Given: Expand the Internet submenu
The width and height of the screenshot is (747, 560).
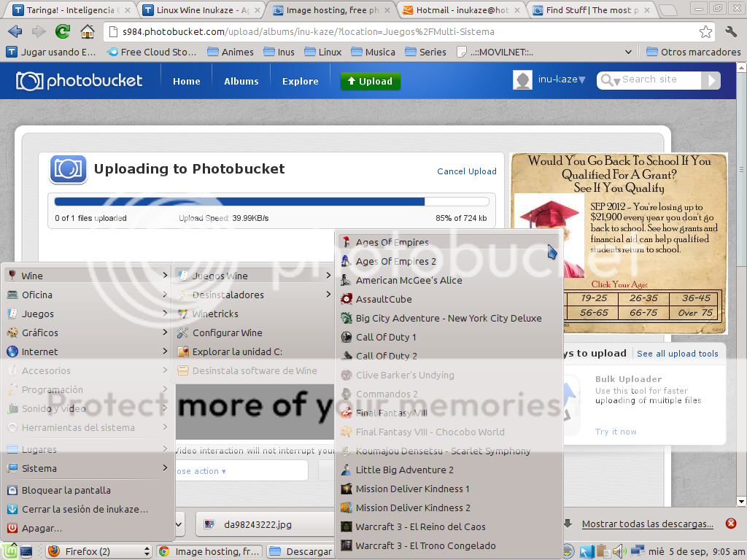Looking at the screenshot, I should point(88,352).
